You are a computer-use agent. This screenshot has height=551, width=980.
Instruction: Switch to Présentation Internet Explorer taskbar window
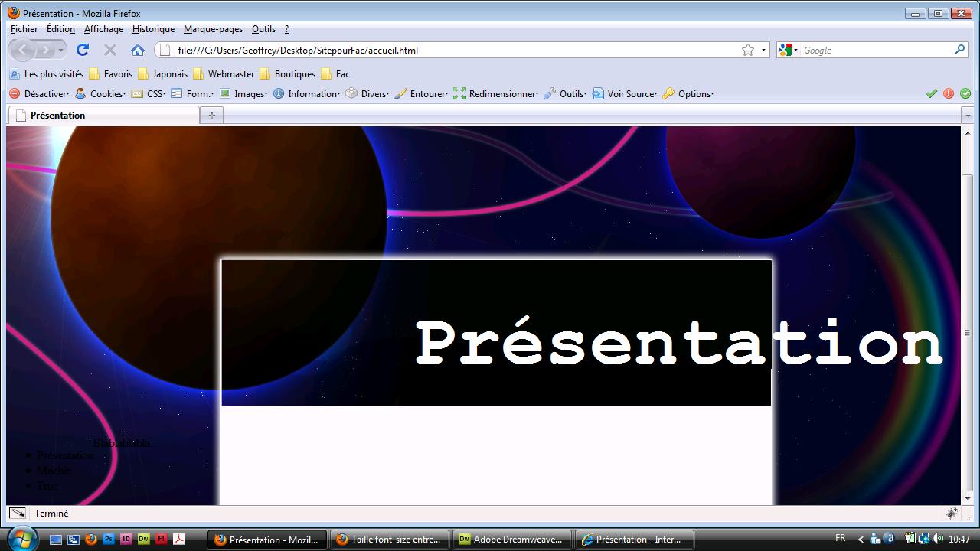[635, 540]
